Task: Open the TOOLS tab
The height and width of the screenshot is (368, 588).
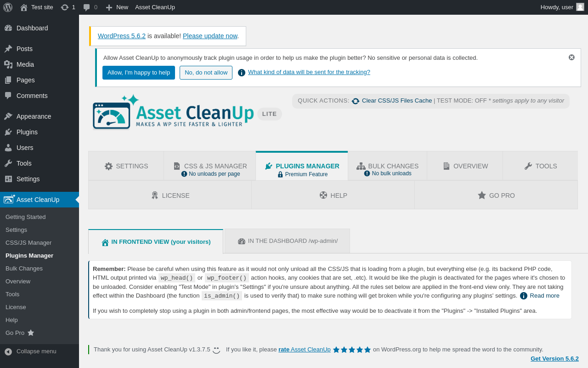Action: 540,166
